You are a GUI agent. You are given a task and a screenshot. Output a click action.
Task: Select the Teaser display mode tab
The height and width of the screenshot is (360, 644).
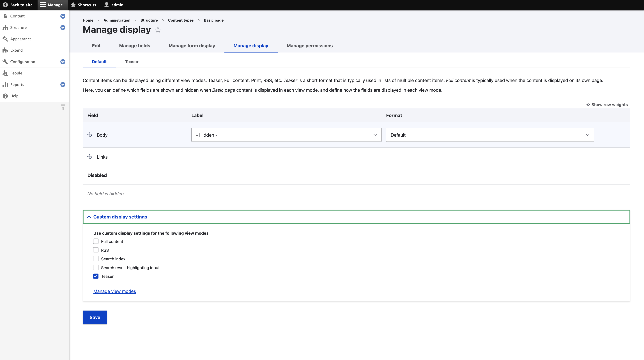click(x=132, y=61)
